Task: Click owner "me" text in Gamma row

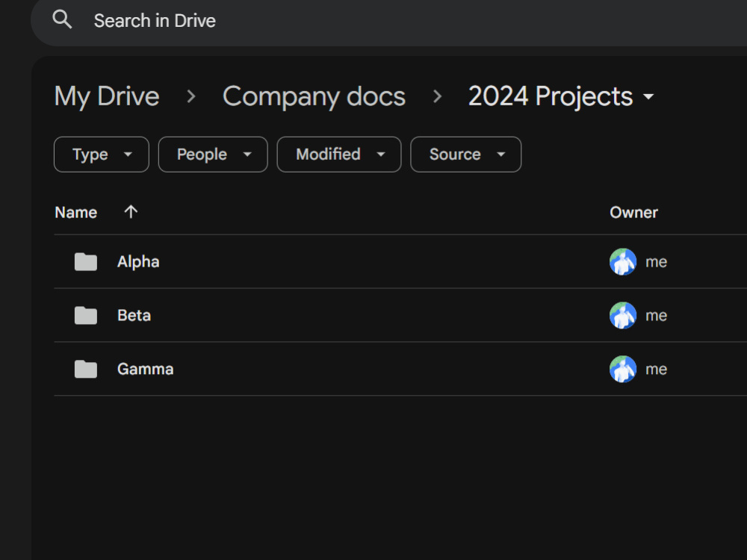Action: [656, 370]
